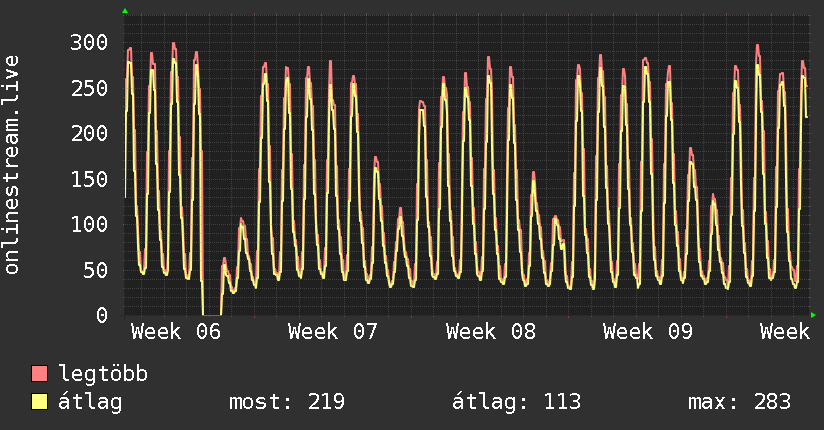The image size is (824, 430).
Task: Click the Week 07 axis label
Action: pos(333,332)
